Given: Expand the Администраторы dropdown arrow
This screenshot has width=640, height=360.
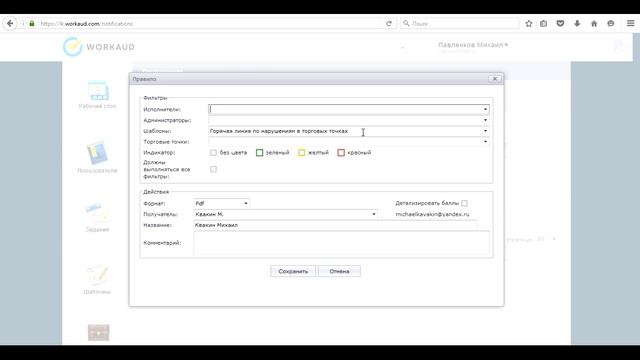Looking at the screenshot, I should (x=485, y=120).
